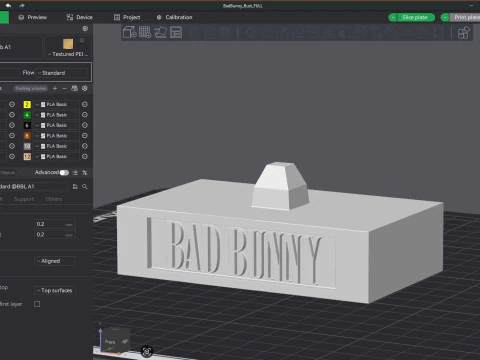Click the green filament 4 color swatch
The image size is (480, 360).
pyautogui.click(x=27, y=115)
